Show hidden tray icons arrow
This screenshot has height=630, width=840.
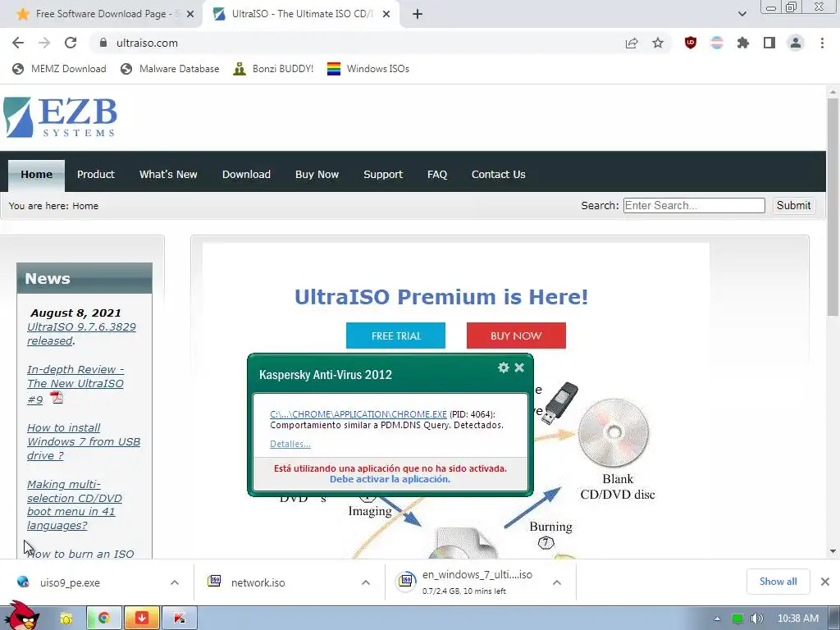[x=717, y=619]
